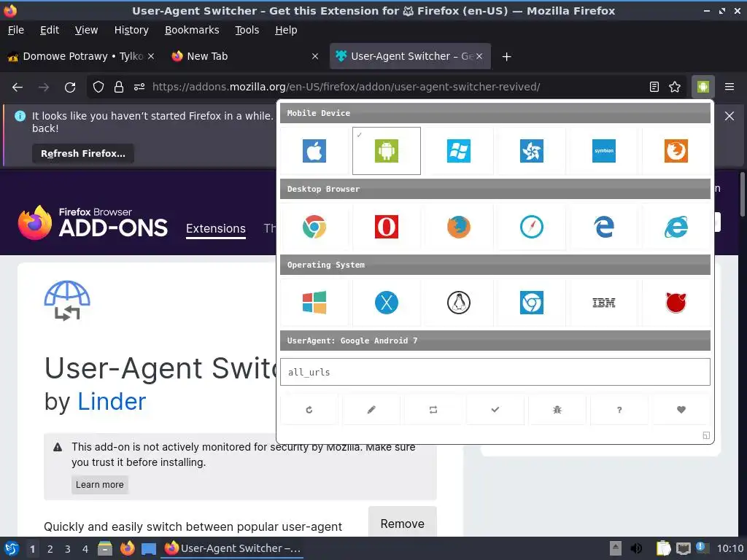Click the checkmark apply button in popup
This screenshot has height=560, width=747.
(495, 410)
